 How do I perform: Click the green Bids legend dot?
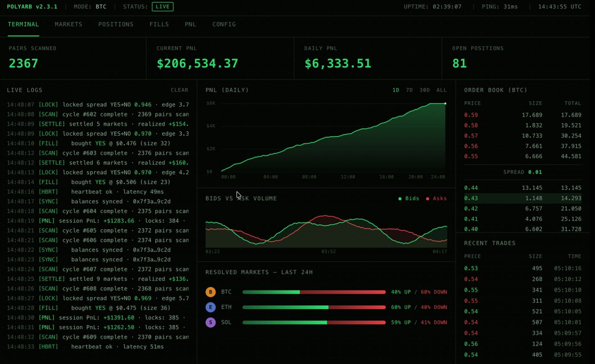pos(400,199)
